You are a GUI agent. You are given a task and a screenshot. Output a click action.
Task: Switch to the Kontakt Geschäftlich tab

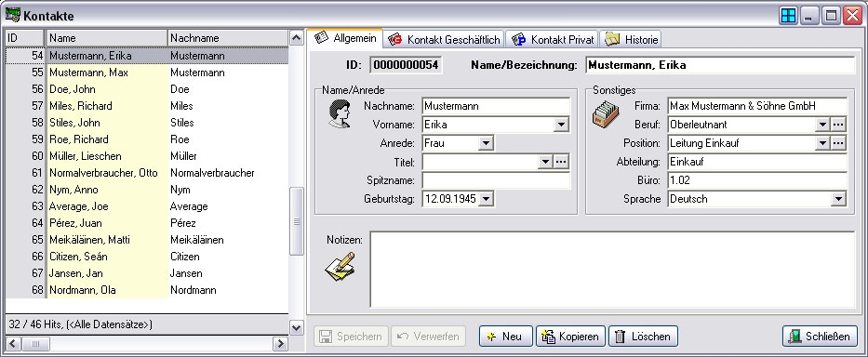pyautogui.click(x=444, y=39)
